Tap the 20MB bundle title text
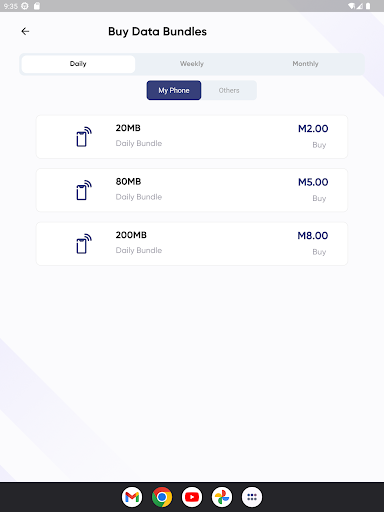This screenshot has width=384, height=512. [x=128, y=128]
